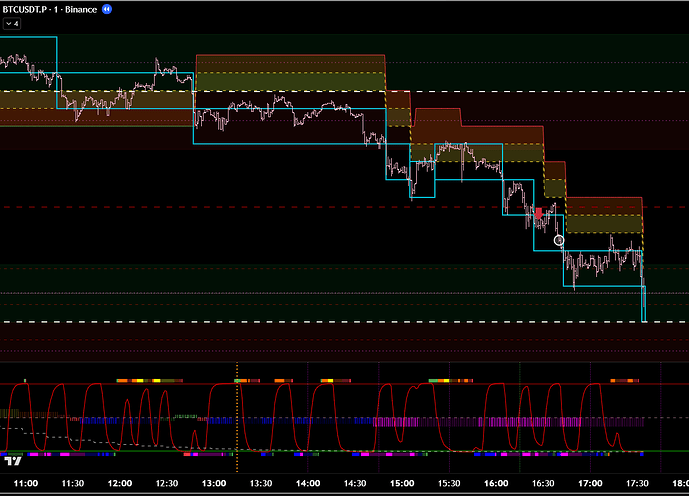Viewport: 689px width, 496px height.
Task: Click the 11:00 label on time axis
Action: click(25, 483)
